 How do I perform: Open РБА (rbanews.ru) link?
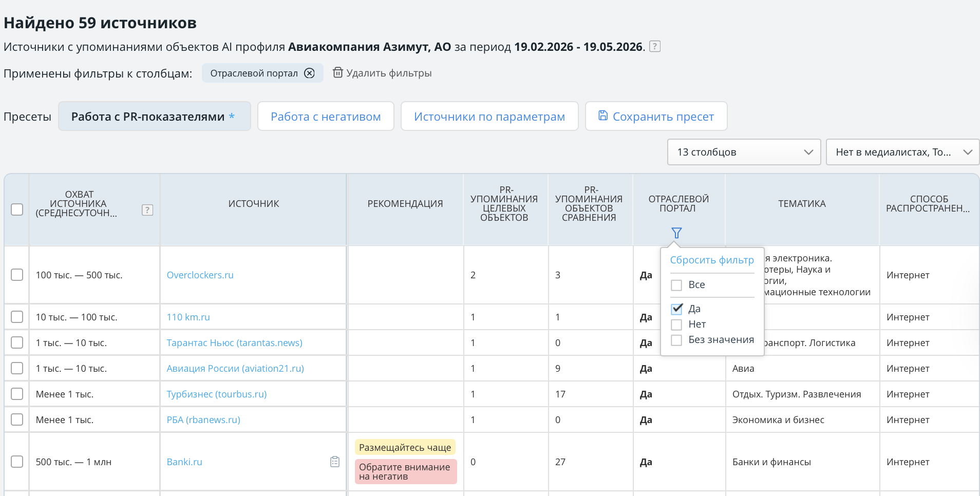(x=203, y=419)
